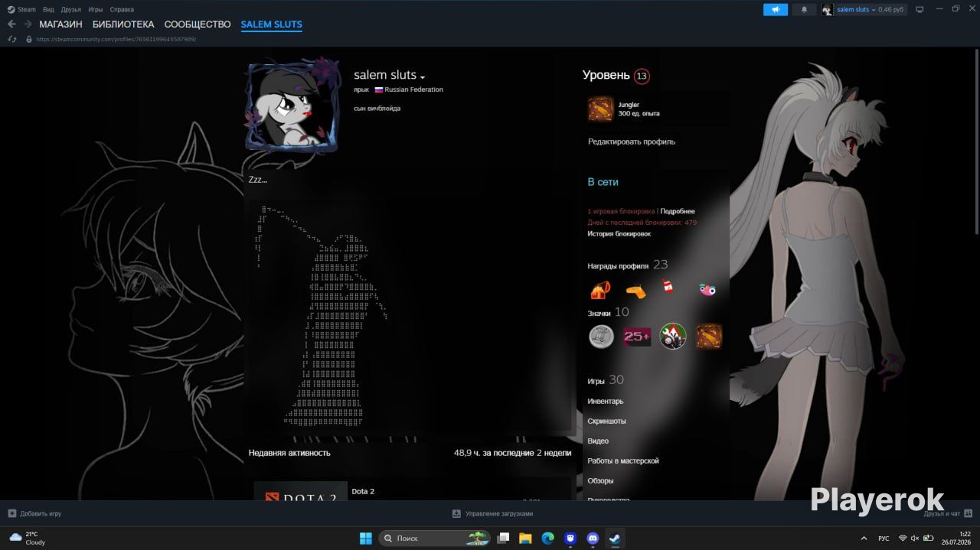Click Редактировать профиль button
The image size is (980, 550).
pos(632,142)
